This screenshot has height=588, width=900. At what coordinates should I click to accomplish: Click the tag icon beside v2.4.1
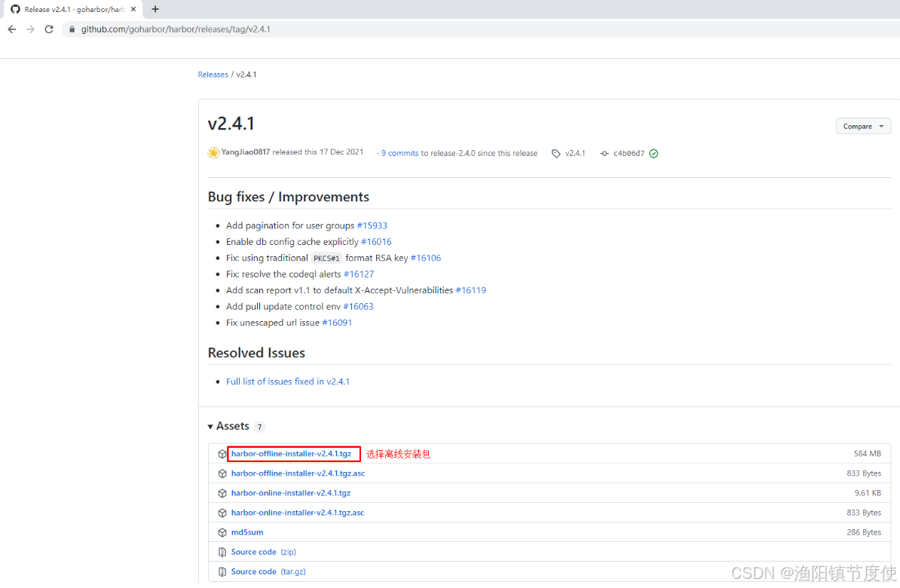[x=556, y=153]
